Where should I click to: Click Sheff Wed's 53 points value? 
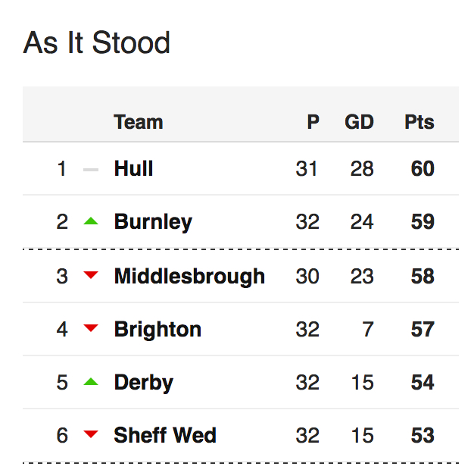pos(423,435)
